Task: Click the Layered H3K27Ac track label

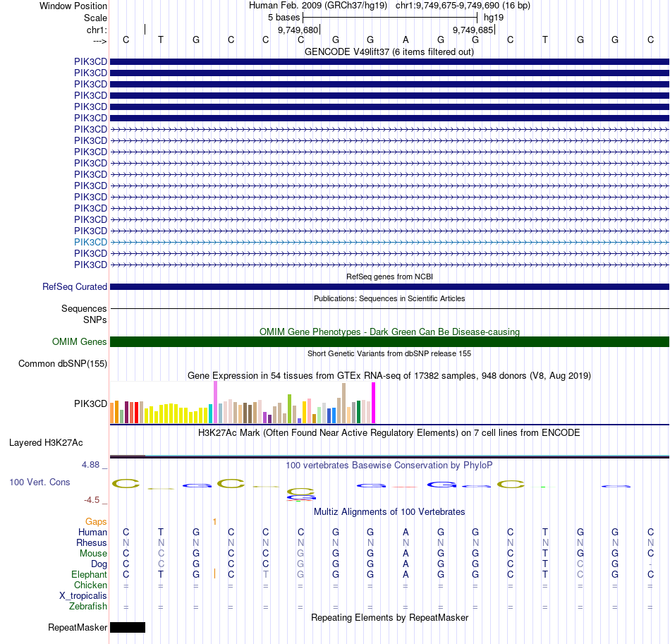Action: (x=46, y=443)
